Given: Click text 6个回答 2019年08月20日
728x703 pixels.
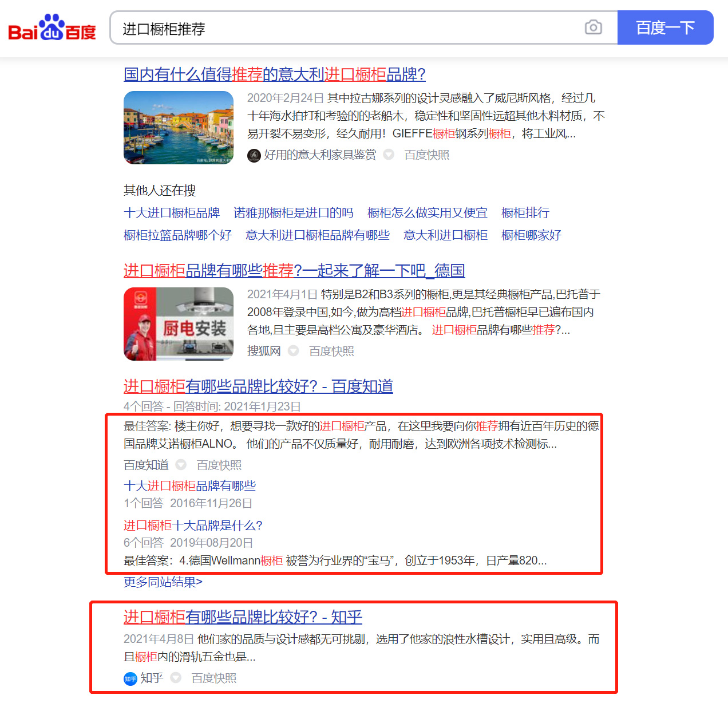Looking at the screenshot, I should point(188,543).
